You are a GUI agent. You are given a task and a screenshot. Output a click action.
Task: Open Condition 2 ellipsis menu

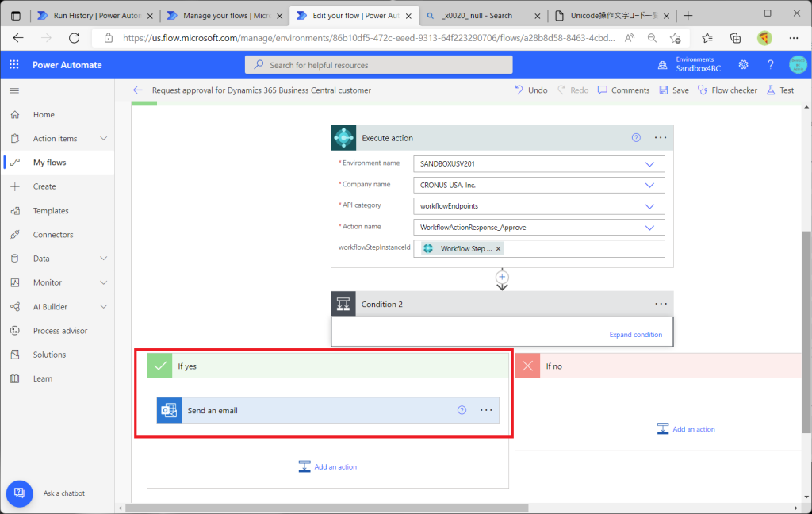661,304
